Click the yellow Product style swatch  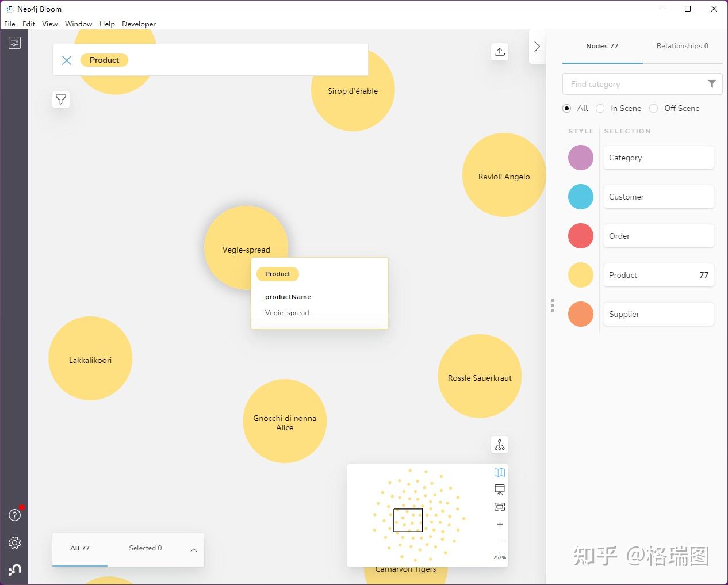tap(581, 275)
